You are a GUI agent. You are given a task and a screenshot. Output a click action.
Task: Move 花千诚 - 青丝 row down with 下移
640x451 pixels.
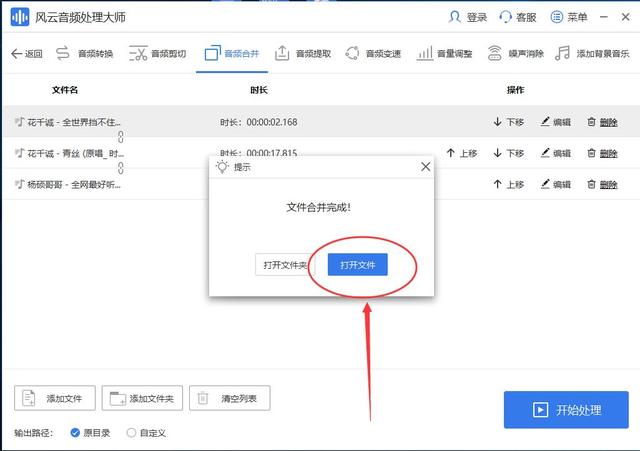tap(509, 153)
